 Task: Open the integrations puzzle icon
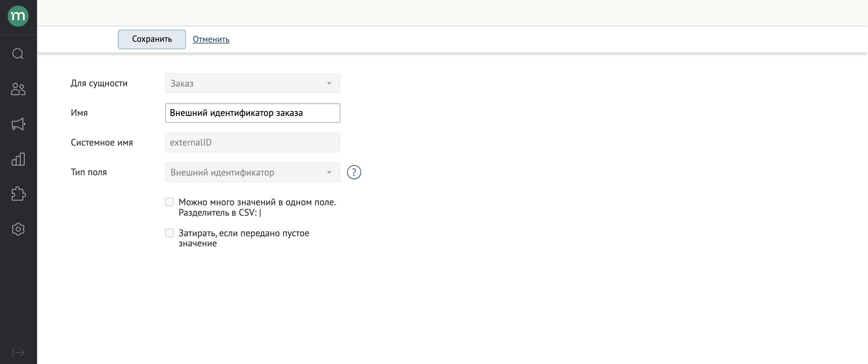[x=18, y=194]
